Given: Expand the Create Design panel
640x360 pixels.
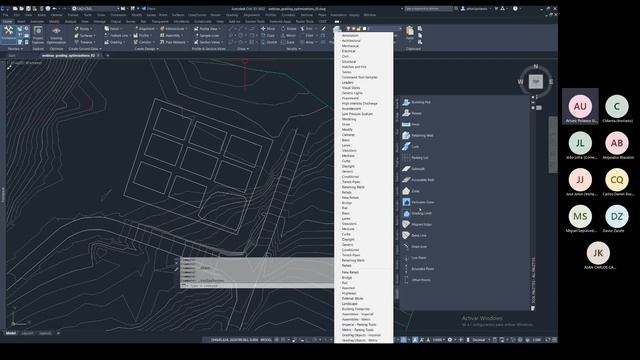Looking at the screenshot, I should click(146, 49).
